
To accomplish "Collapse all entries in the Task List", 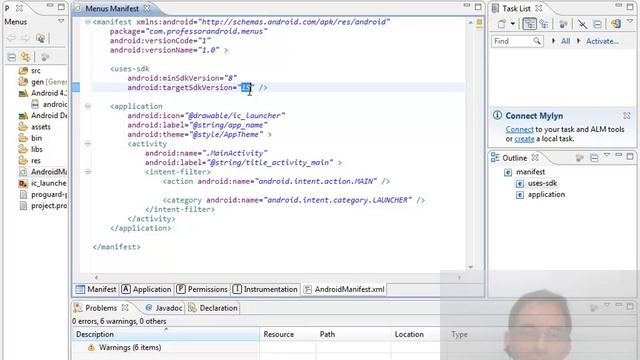I will click(x=597, y=24).
